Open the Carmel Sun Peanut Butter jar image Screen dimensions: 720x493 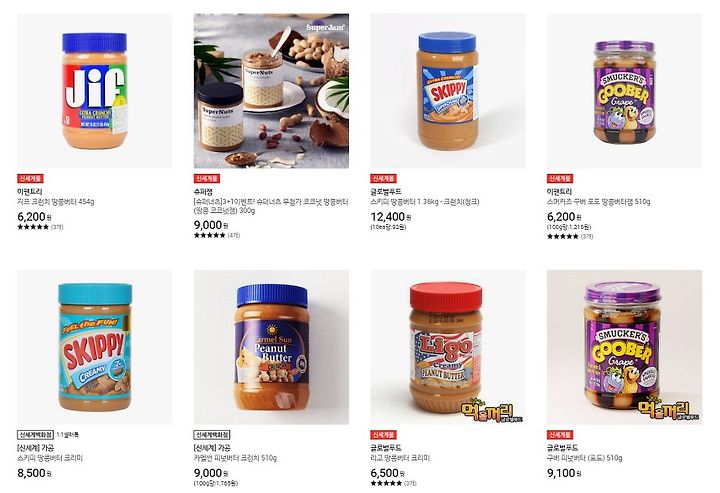point(271,347)
